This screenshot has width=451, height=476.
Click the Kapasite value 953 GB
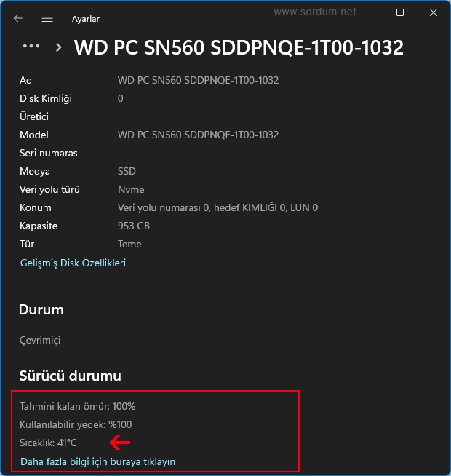134,226
